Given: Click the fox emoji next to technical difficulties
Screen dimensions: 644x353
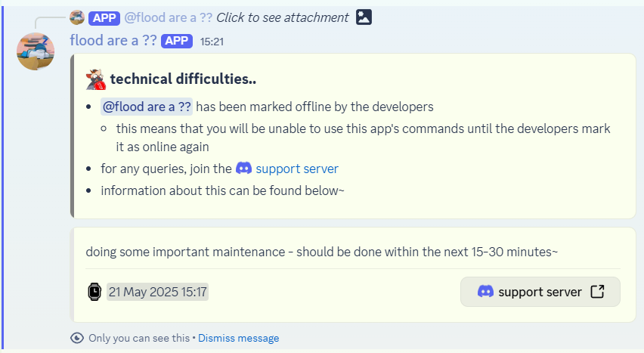Looking at the screenshot, I should click(96, 79).
